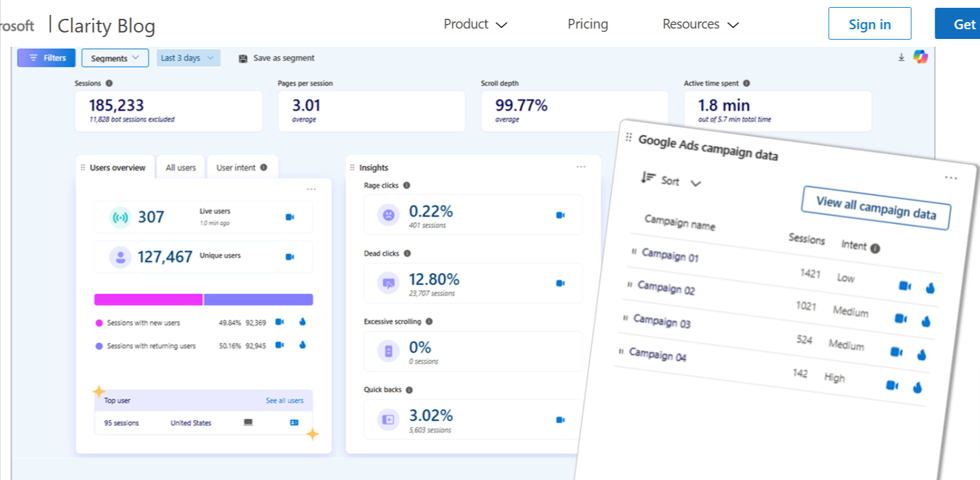
Task: Open heatmap for Campaign 01
Action: [x=931, y=288]
